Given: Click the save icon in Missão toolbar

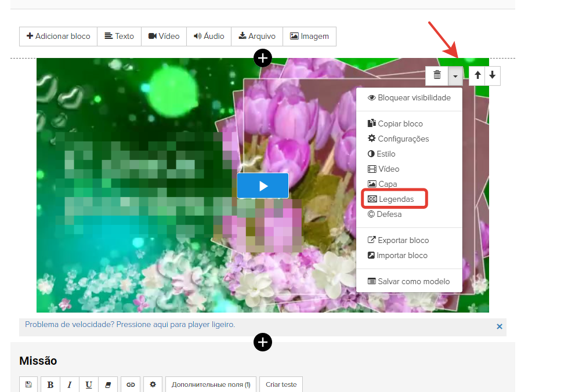Looking at the screenshot, I should (28, 384).
